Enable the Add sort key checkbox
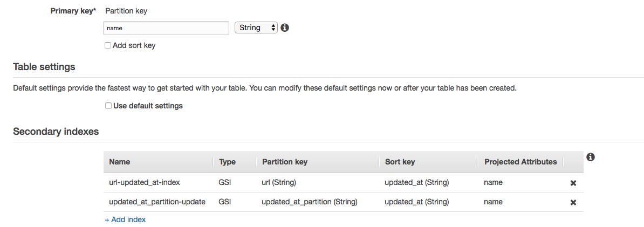 [x=108, y=46]
